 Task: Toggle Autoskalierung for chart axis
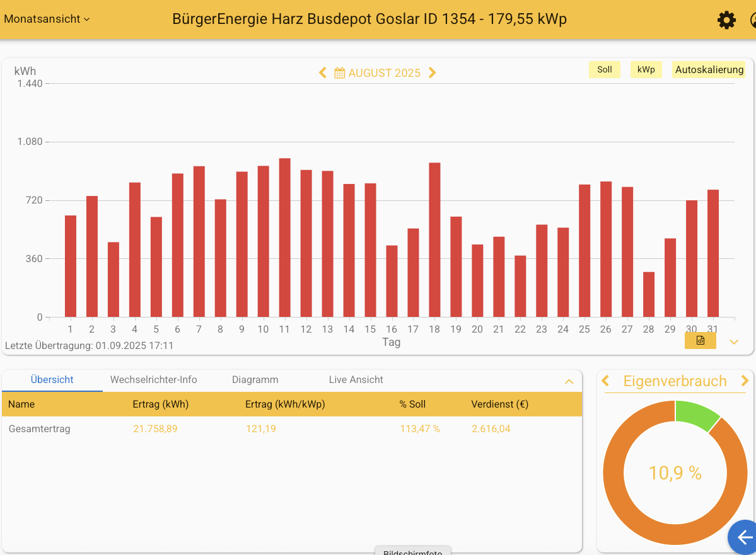(709, 70)
